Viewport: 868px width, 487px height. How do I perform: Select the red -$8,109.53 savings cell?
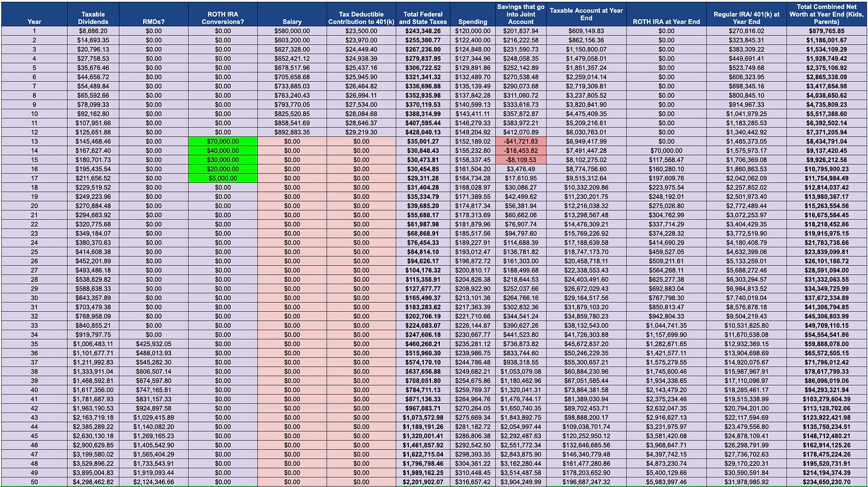[520, 160]
